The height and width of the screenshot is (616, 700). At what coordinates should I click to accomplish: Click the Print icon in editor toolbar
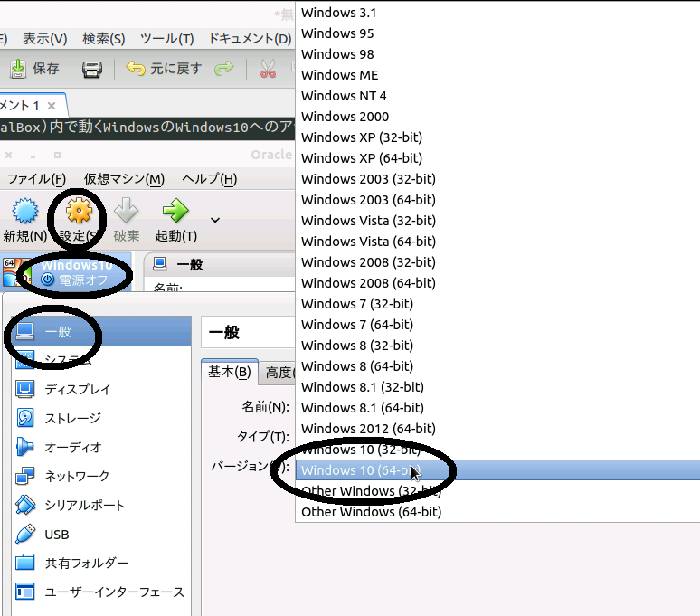point(92,69)
